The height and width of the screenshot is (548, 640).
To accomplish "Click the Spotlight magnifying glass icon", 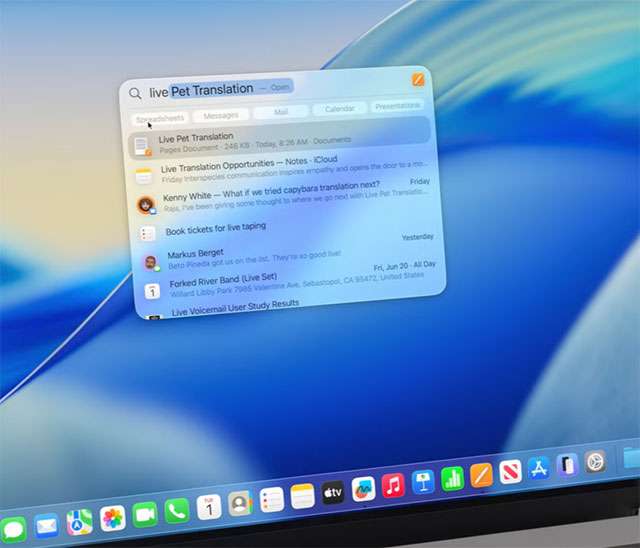I will point(135,93).
